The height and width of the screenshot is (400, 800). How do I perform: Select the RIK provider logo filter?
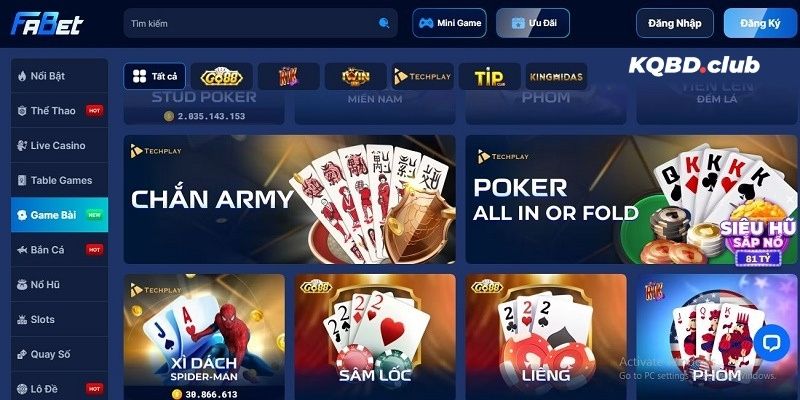coord(289,77)
